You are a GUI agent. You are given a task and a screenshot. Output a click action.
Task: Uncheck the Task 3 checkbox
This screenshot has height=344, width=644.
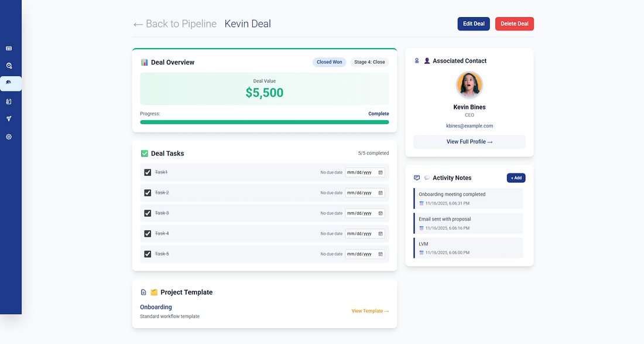pos(148,213)
